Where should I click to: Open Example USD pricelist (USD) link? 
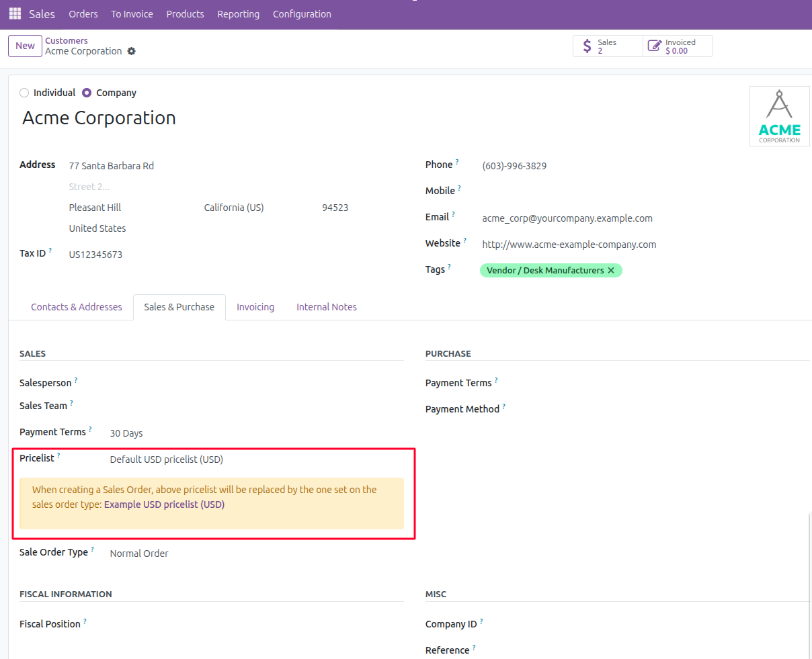(164, 504)
